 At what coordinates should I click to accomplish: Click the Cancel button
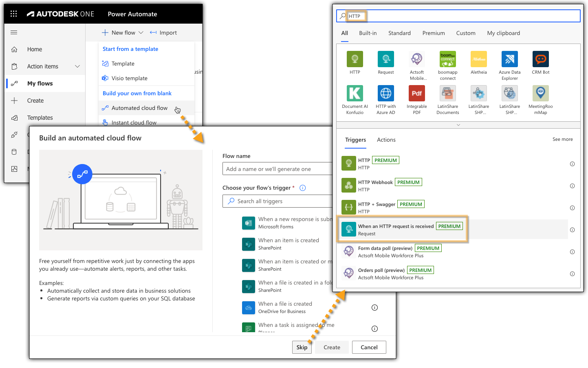click(x=369, y=347)
